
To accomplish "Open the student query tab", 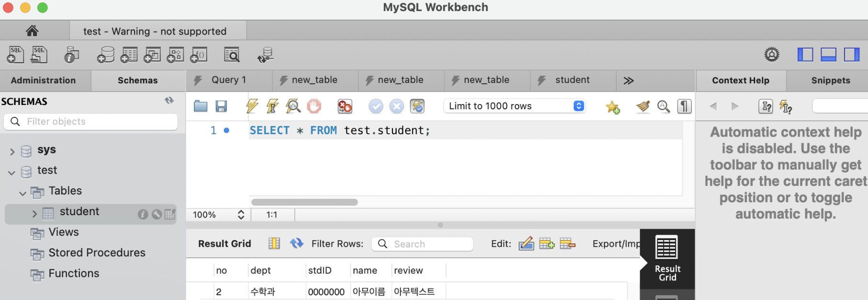I will [x=573, y=80].
